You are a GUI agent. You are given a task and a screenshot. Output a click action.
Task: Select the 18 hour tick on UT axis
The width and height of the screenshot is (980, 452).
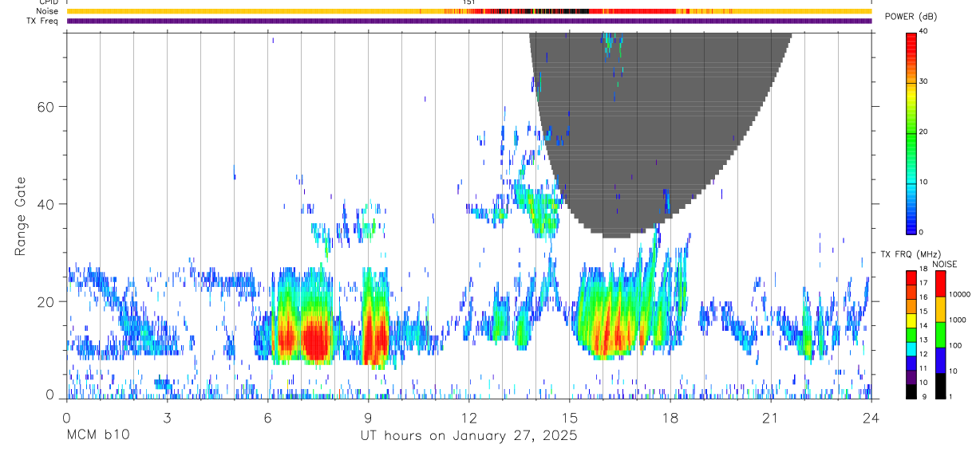pos(670,417)
